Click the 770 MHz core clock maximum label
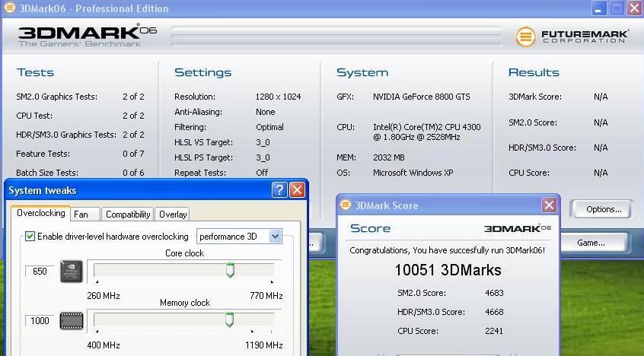Image resolution: width=644 pixels, height=356 pixels. [266, 296]
